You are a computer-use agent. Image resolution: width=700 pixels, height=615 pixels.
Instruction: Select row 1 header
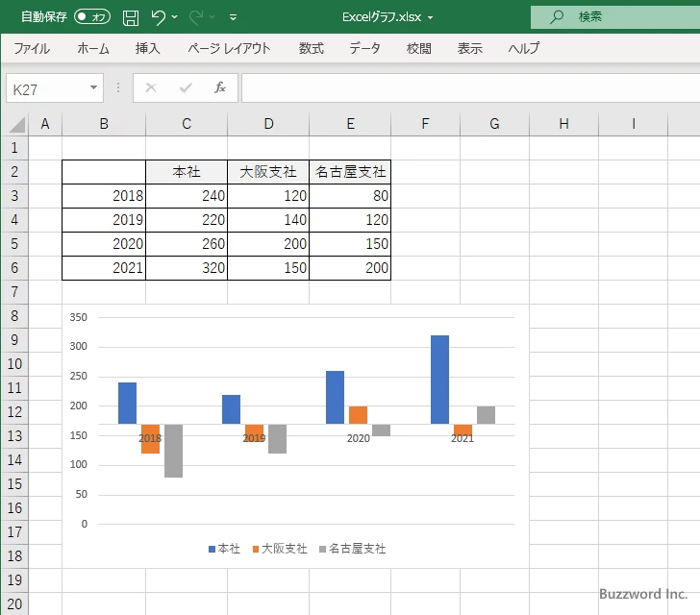click(x=14, y=148)
